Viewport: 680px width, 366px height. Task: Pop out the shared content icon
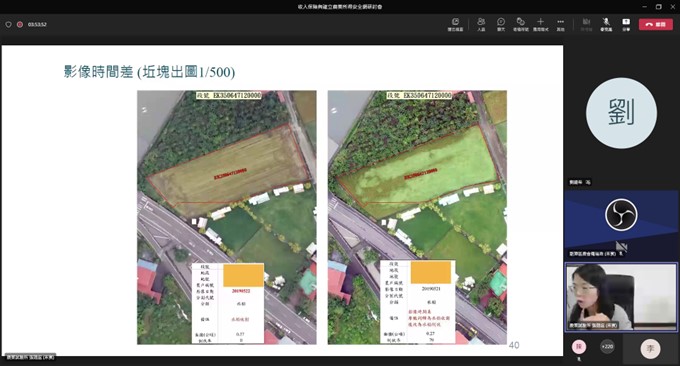click(x=455, y=24)
